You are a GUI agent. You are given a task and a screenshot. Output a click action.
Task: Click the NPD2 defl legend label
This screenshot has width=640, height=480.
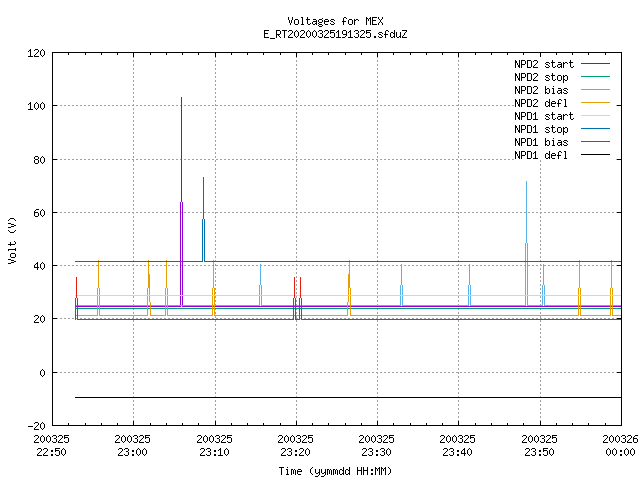point(541,103)
